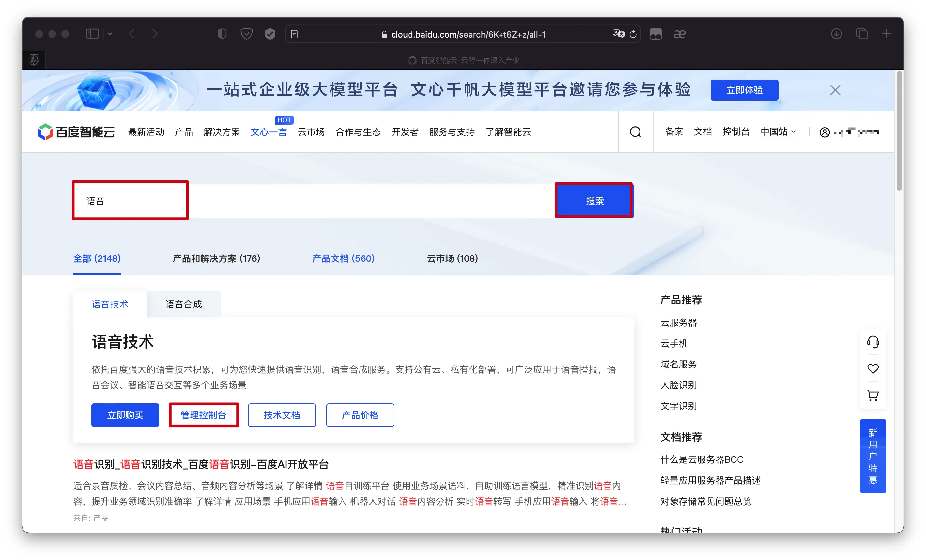Open 管理控制台
Image resolution: width=926 pixels, height=560 pixels.
204,415
